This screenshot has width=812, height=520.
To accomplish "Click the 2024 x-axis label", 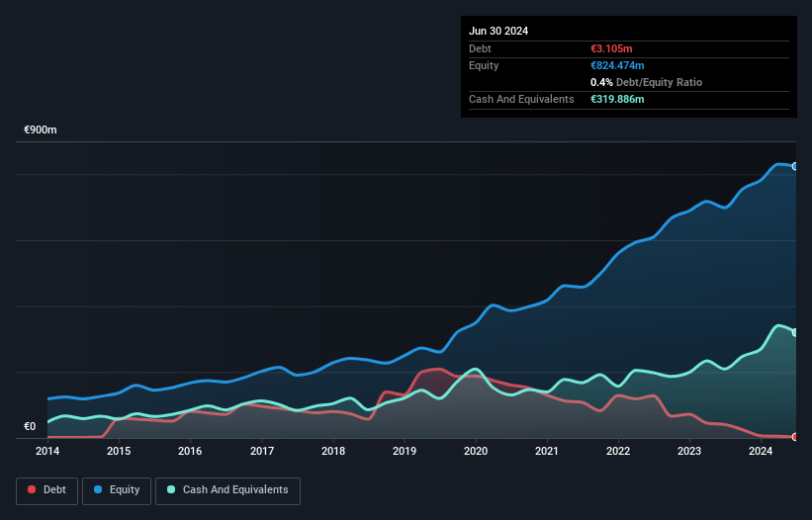I will pyautogui.click(x=761, y=451).
